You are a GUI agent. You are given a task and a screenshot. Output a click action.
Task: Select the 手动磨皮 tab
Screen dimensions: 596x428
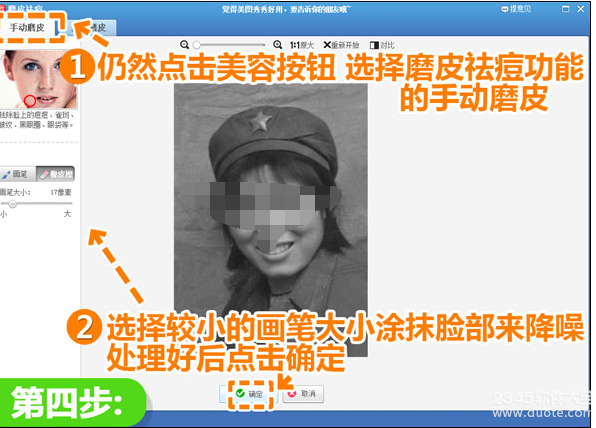click(x=27, y=27)
